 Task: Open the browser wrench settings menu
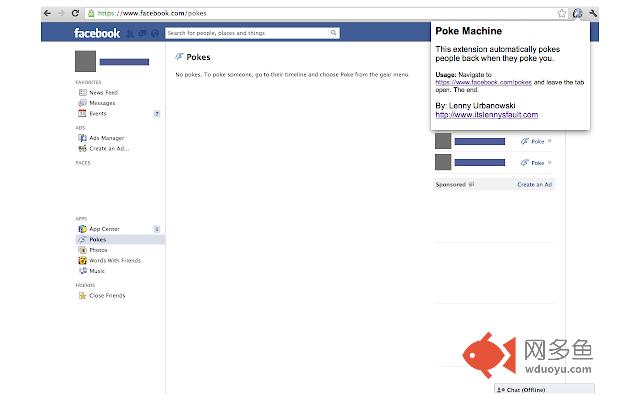(593, 13)
